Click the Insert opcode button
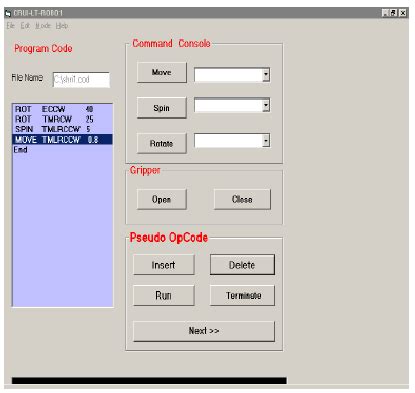This screenshot has height=393, width=415. tap(164, 265)
